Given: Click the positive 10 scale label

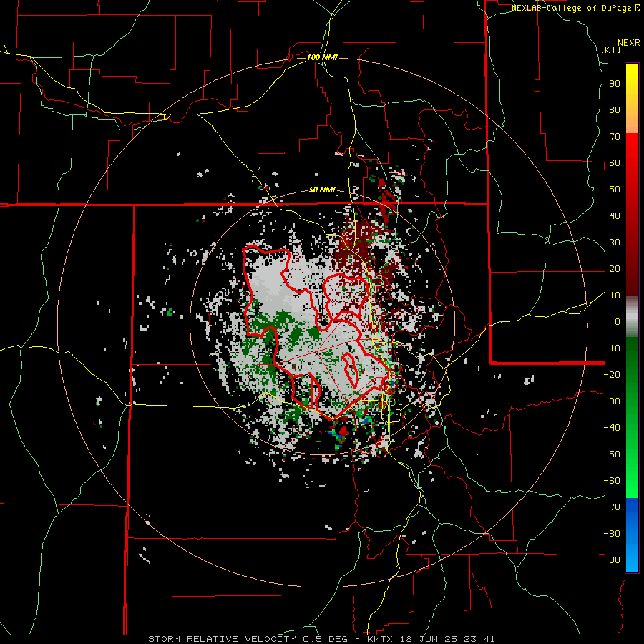Looking at the screenshot, I should click(x=615, y=296).
